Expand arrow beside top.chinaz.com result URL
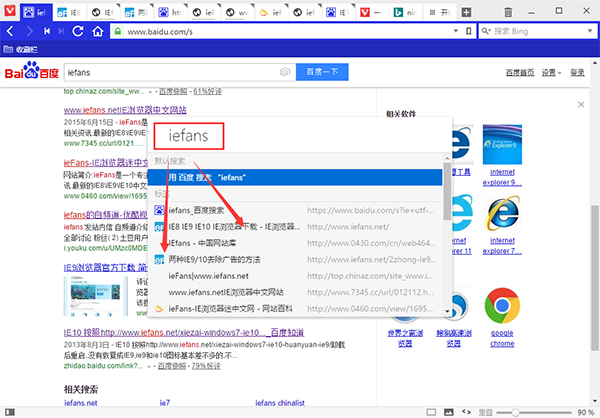The height and width of the screenshot is (418, 600). coord(150,92)
